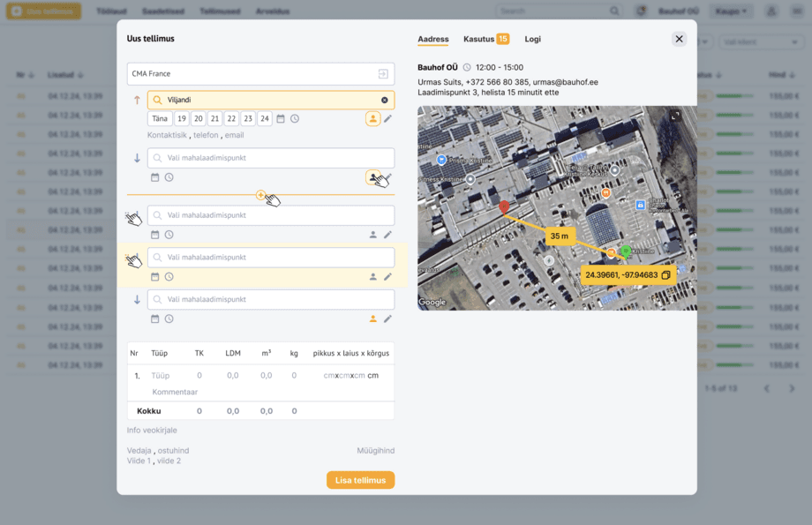812x525 pixels.
Task: Open Arveldus in the background navigation bar
Action: 273,11
